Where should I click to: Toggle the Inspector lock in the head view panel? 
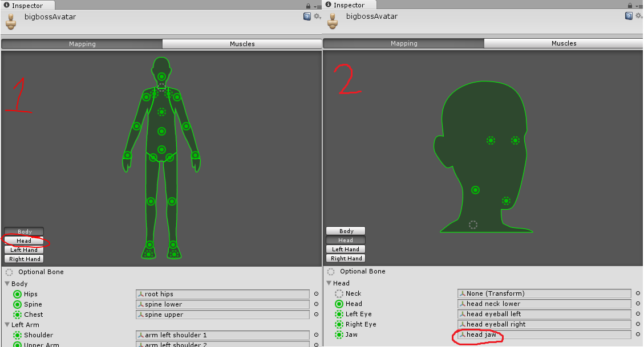coord(630,6)
